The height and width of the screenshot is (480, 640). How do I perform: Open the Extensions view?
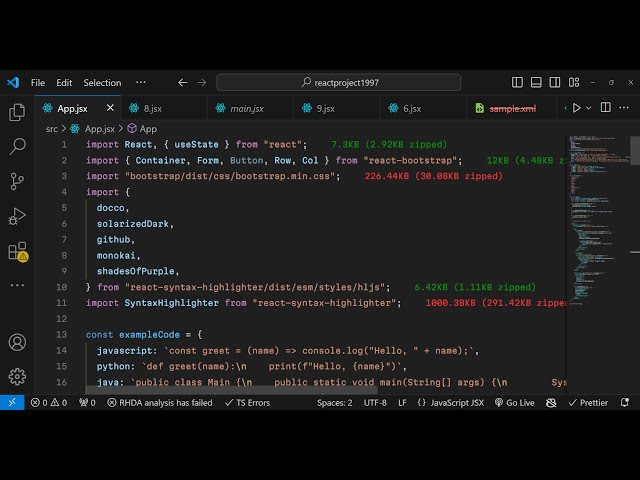click(17, 251)
